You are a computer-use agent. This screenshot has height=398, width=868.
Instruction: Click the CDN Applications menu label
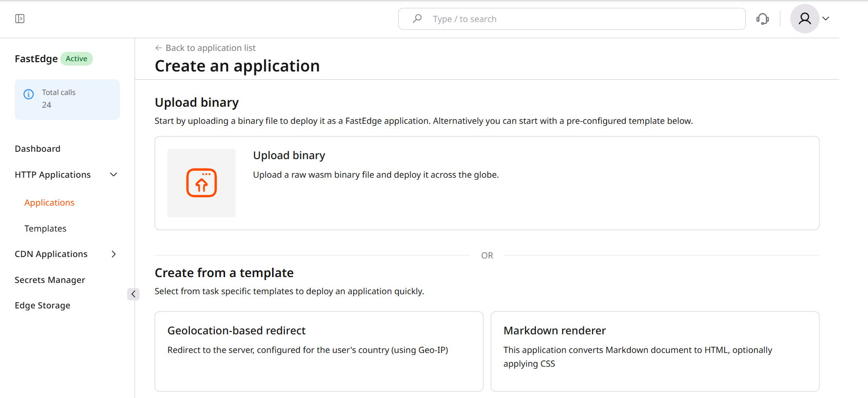51,254
